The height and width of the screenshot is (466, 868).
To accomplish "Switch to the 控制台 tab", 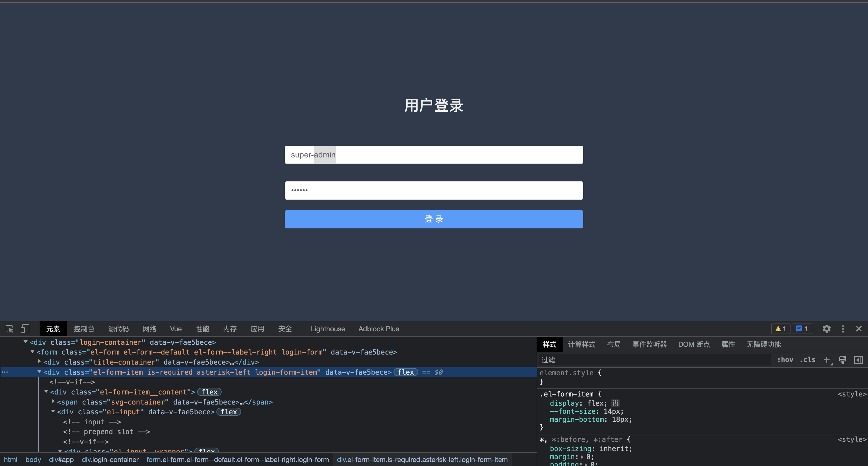I will click(84, 329).
